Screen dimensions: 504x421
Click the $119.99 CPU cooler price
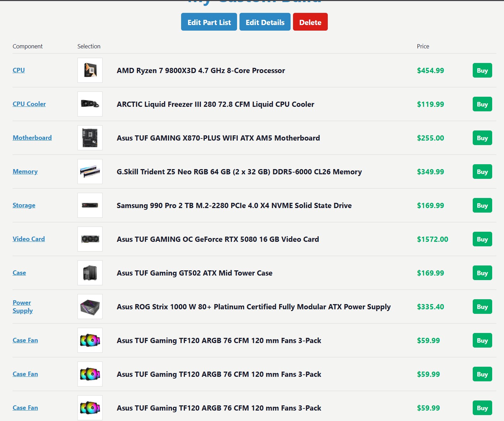point(430,104)
